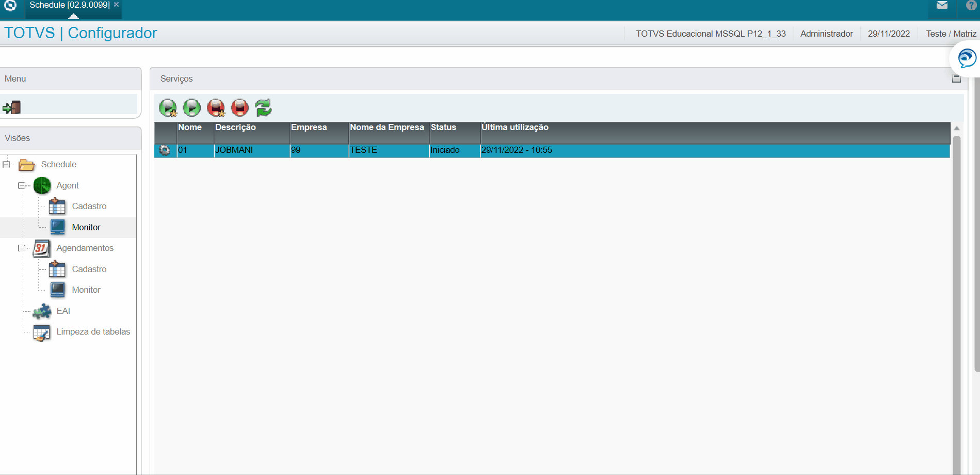Refresh services list with green arrows icon
The height and width of the screenshot is (475, 980).
(x=263, y=108)
